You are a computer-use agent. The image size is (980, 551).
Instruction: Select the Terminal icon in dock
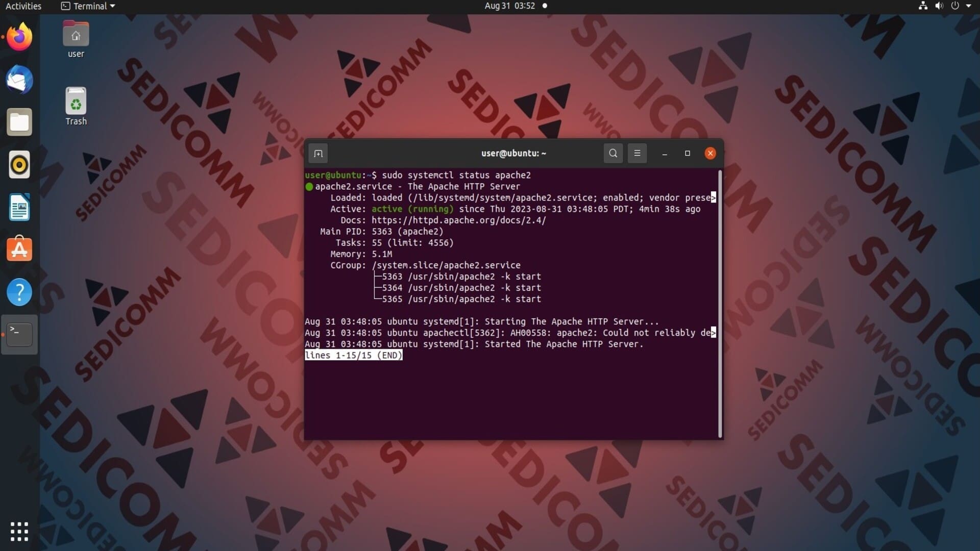tap(19, 334)
